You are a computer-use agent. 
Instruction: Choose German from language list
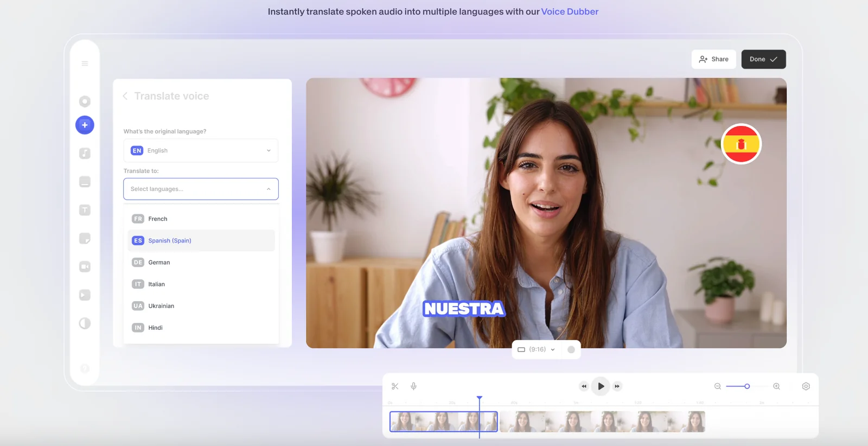159,263
